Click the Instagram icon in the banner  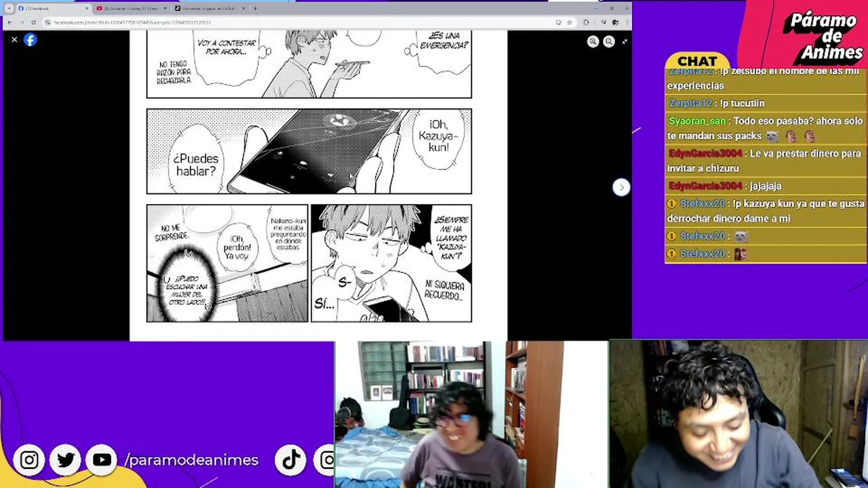point(29,460)
